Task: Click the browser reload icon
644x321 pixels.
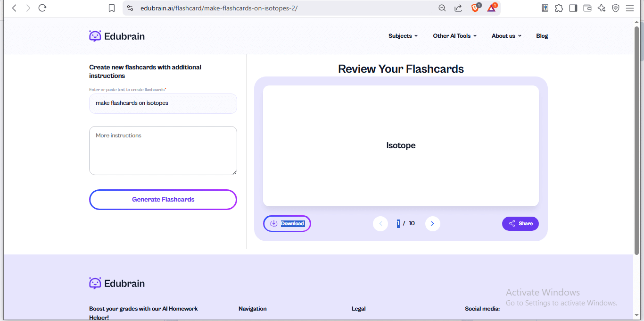Action: (42, 8)
